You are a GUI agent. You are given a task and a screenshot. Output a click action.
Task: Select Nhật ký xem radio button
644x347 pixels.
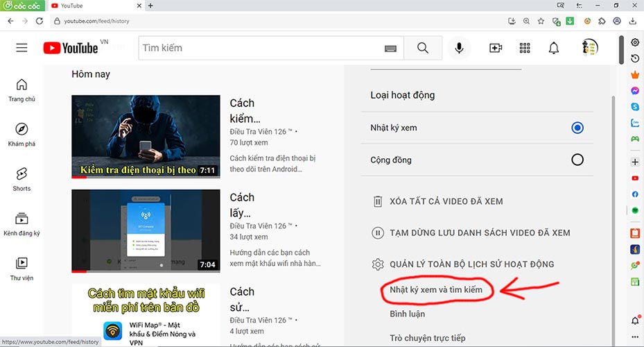point(577,128)
